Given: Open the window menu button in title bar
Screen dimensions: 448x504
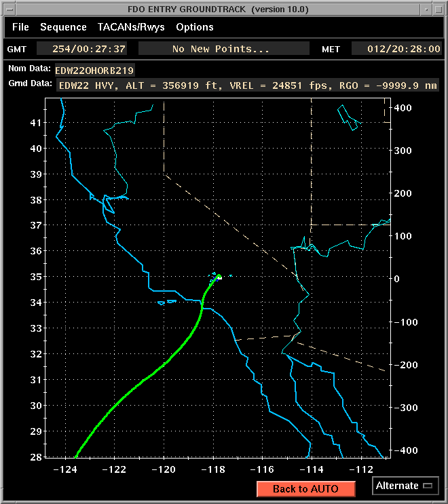Looking at the screenshot, I should (10, 9).
